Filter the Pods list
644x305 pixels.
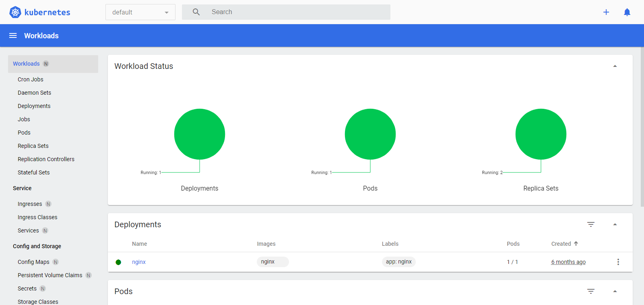(x=591, y=291)
